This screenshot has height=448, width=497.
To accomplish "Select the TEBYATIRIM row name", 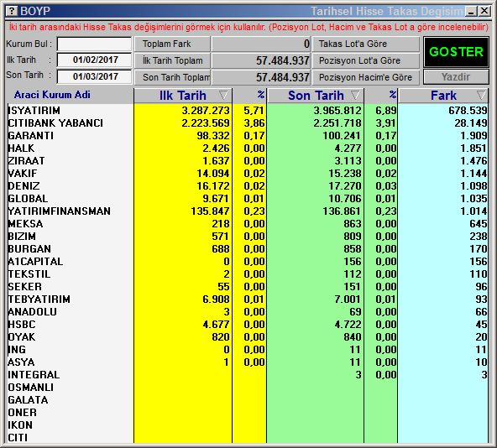I will pyautogui.click(x=39, y=300).
